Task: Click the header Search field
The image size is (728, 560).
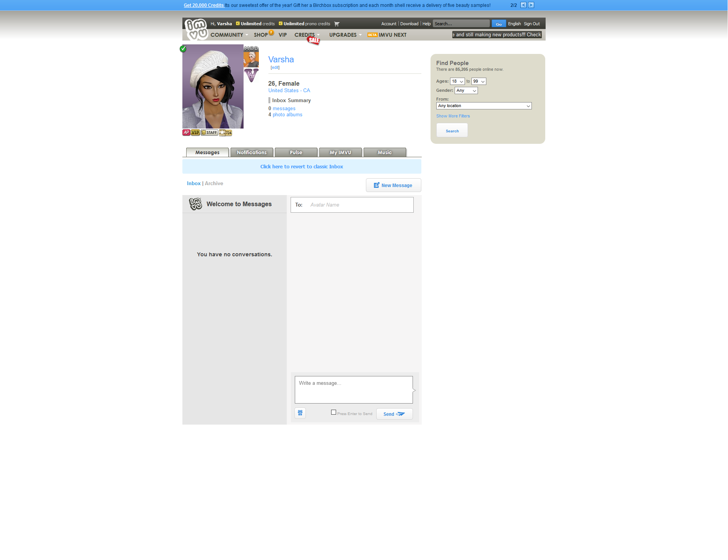Action: tap(461, 24)
